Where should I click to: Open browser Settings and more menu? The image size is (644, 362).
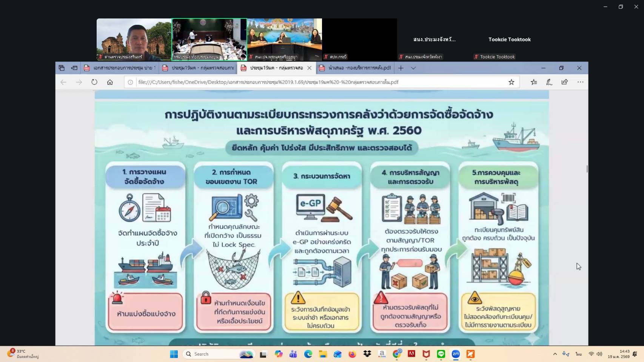(x=580, y=82)
